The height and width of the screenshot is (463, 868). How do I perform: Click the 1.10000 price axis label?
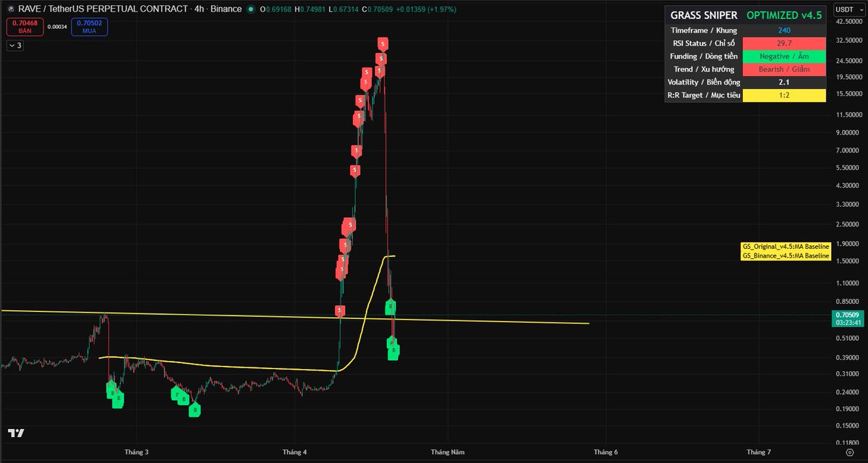(x=848, y=283)
